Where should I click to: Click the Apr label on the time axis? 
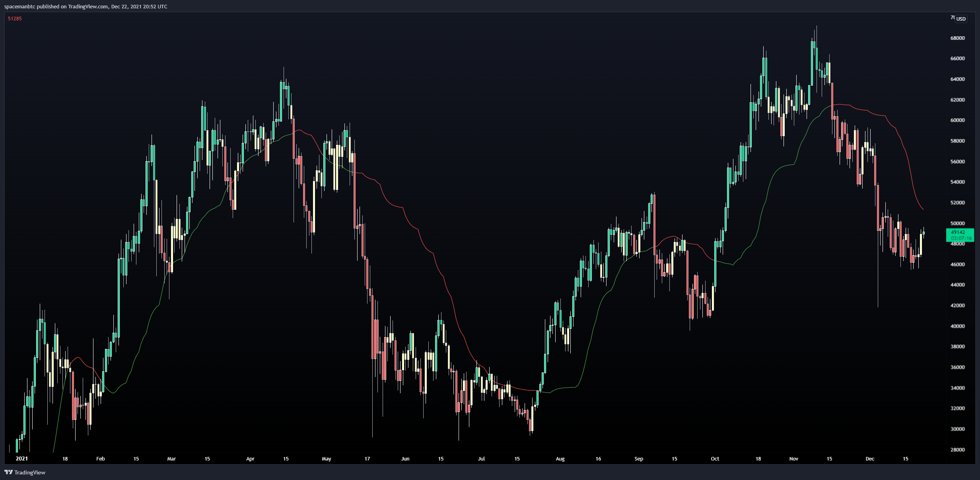click(x=250, y=459)
